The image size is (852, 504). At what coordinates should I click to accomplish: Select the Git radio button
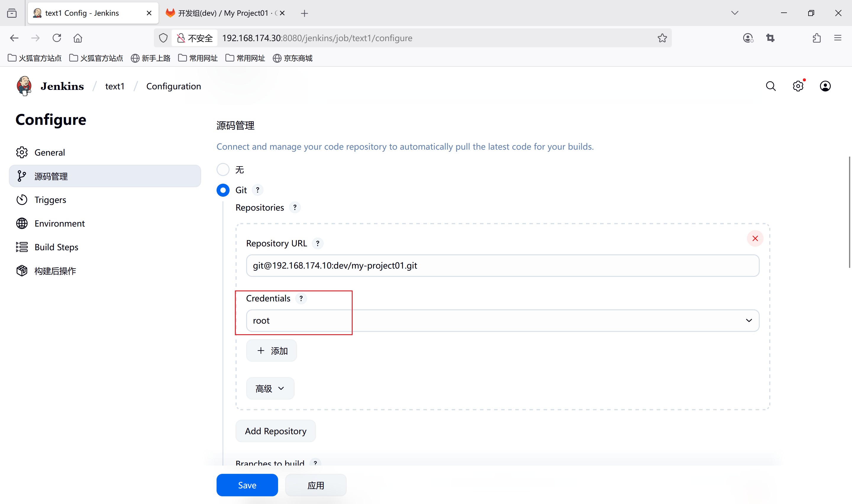tap(223, 190)
